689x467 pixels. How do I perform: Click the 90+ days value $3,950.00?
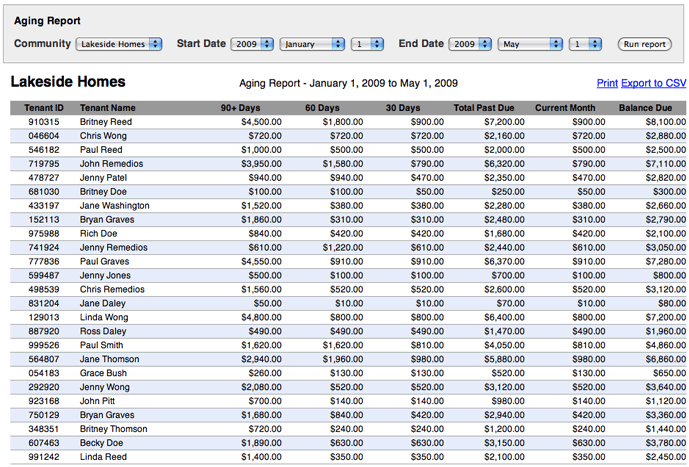click(261, 163)
